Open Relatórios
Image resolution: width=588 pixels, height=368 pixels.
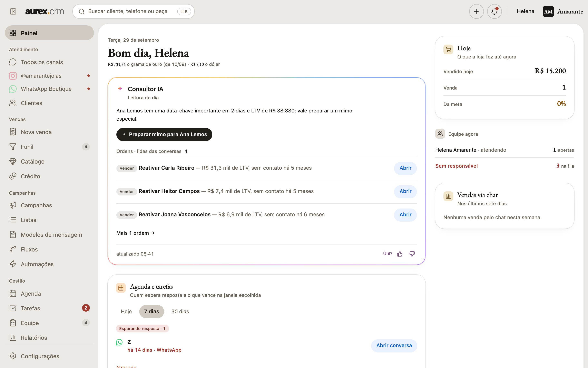point(49,338)
